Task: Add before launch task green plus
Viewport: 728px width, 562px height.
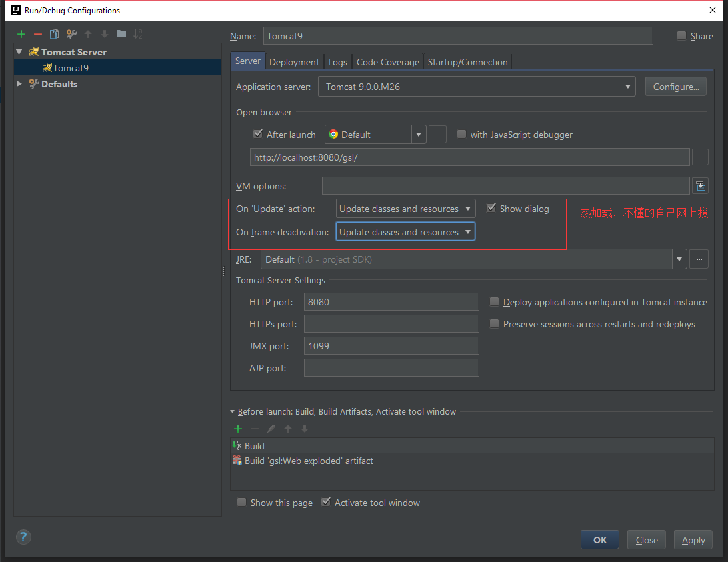Action: click(238, 429)
